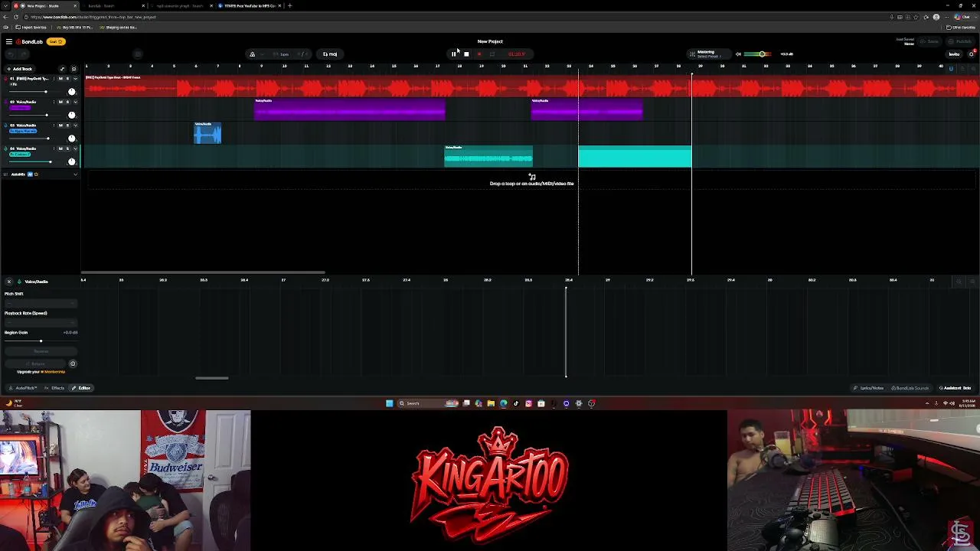Switch to the Effects tab
The width and height of the screenshot is (980, 551).
(55, 388)
